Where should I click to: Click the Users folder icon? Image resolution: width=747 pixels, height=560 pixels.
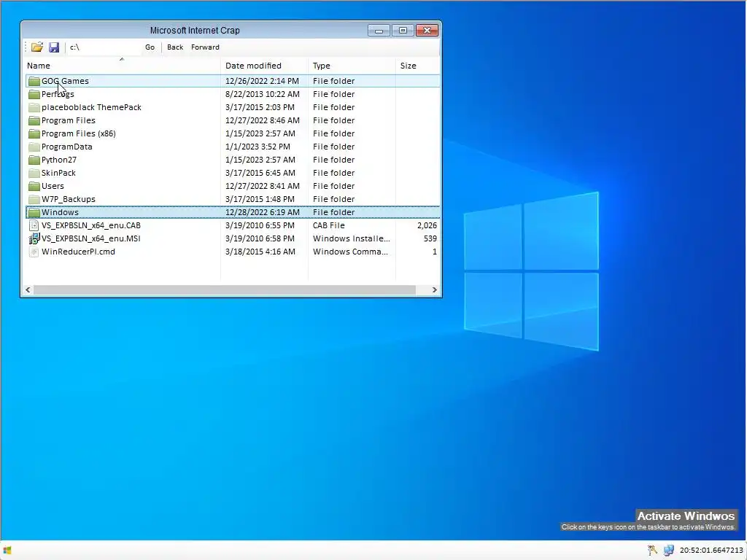(34, 186)
